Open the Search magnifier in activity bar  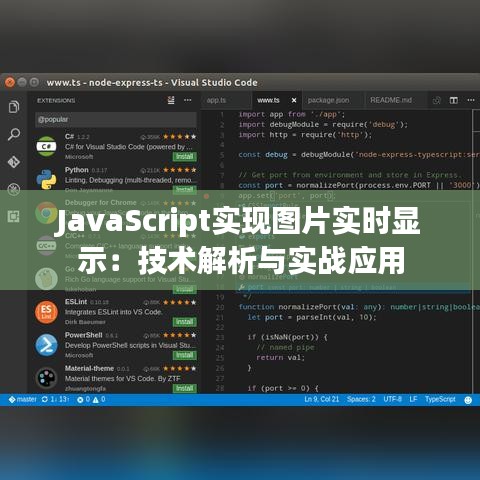(x=14, y=134)
